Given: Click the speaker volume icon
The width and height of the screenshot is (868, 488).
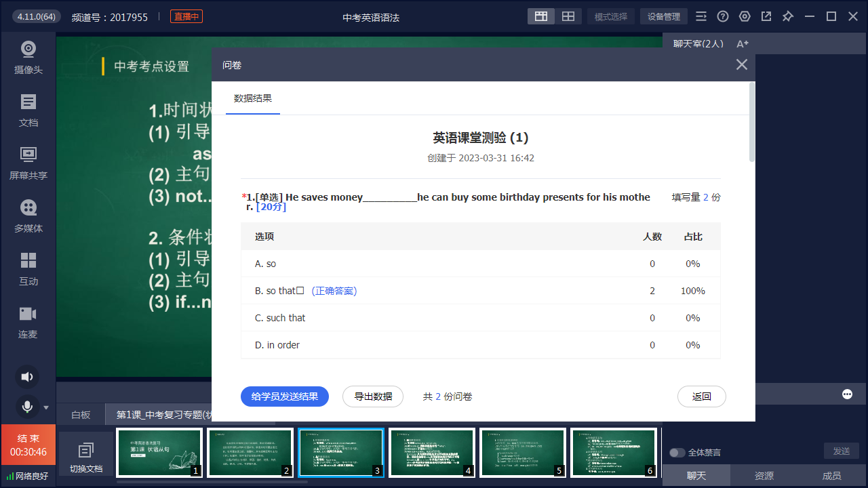Looking at the screenshot, I should tap(27, 377).
